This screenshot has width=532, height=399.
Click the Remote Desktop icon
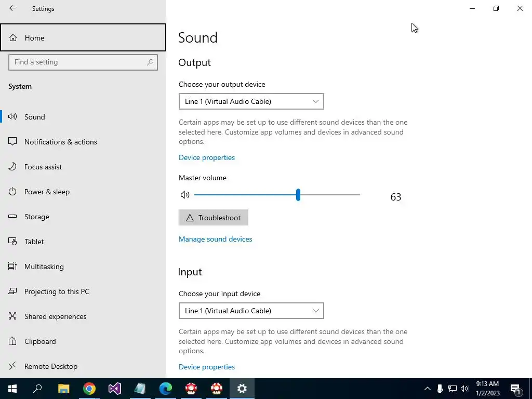pos(12,366)
